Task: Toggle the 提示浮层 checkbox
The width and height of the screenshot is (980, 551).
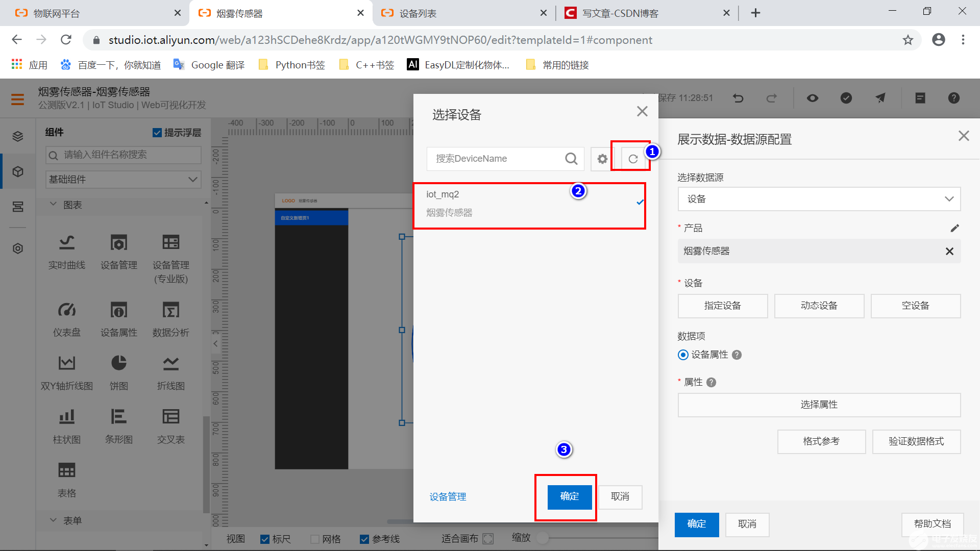Action: coord(157,132)
